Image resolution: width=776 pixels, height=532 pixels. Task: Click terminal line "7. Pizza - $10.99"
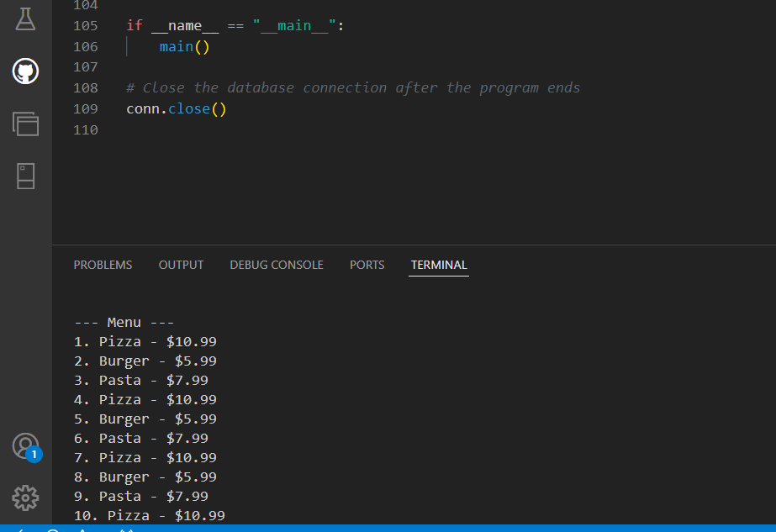pyautogui.click(x=145, y=457)
